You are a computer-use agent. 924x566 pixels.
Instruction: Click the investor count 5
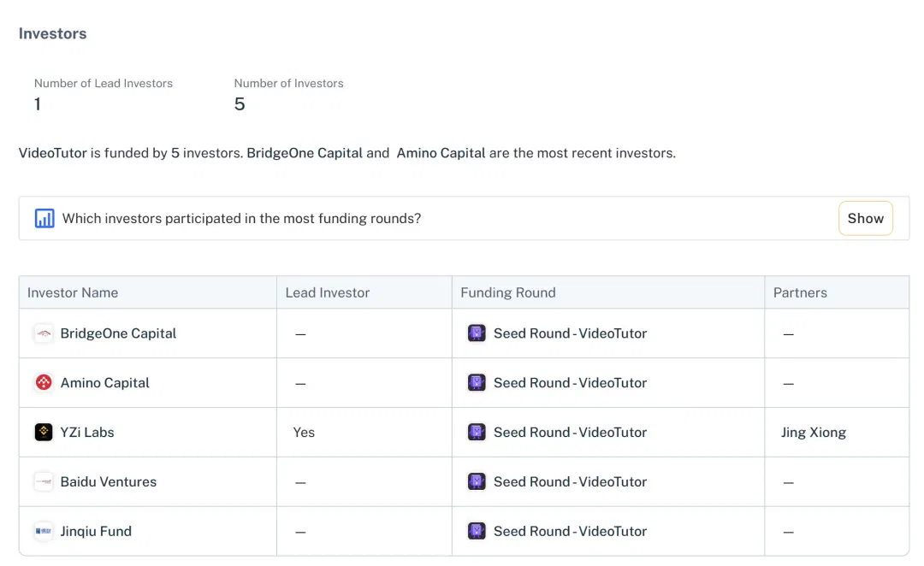pos(240,104)
